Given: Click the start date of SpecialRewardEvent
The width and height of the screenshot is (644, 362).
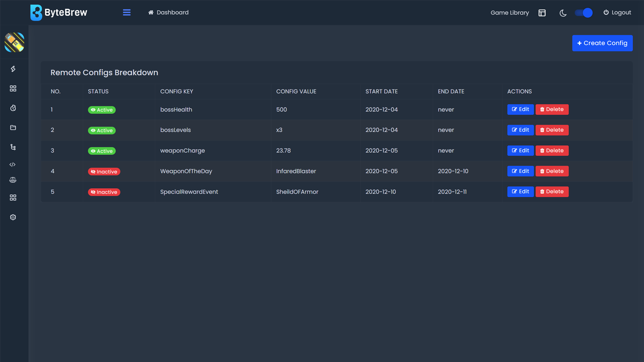Looking at the screenshot, I should [381, 192].
